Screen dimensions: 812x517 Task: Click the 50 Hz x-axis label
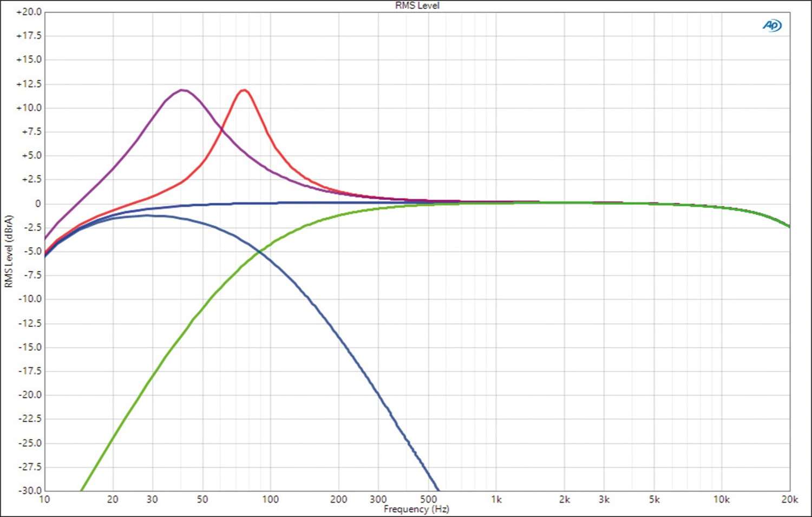click(202, 499)
